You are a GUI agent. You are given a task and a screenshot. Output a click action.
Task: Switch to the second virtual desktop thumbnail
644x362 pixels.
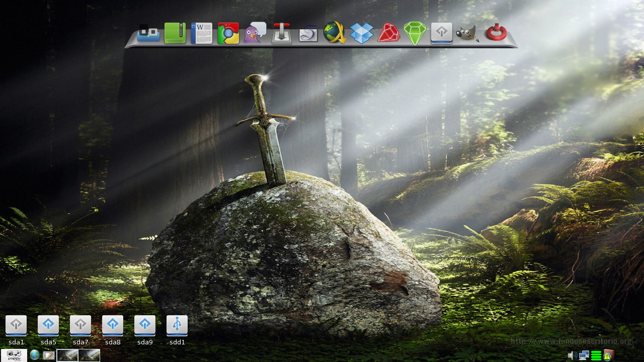tap(90, 355)
